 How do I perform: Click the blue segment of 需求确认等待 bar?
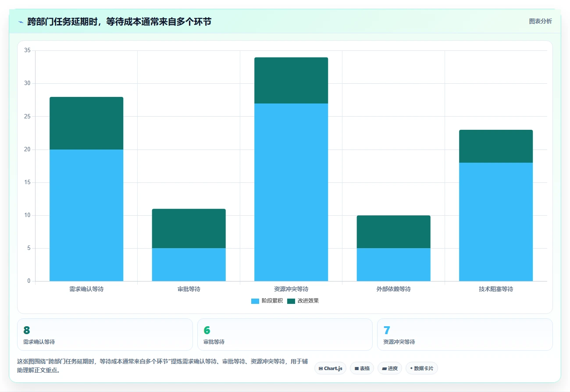coord(86,215)
